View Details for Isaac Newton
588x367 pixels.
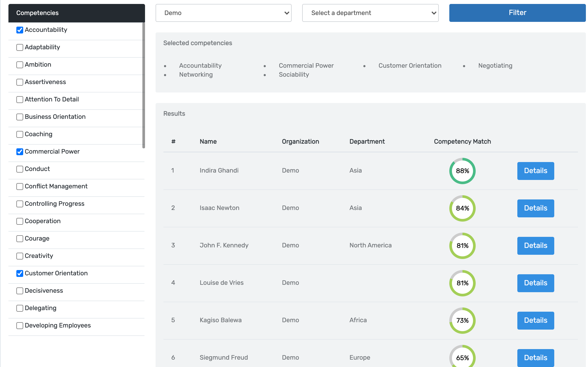536,208
